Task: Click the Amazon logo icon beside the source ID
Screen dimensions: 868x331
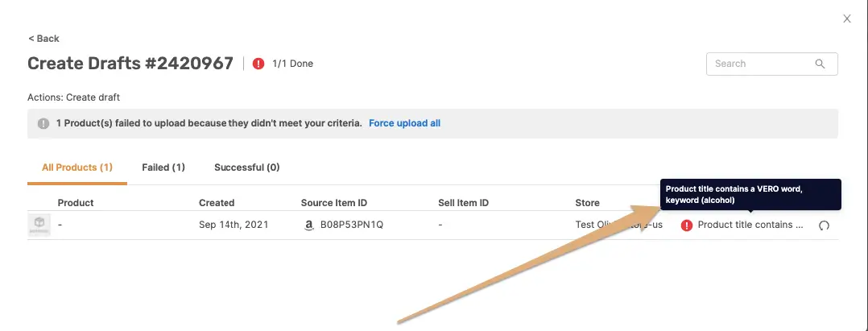Action: [308, 225]
